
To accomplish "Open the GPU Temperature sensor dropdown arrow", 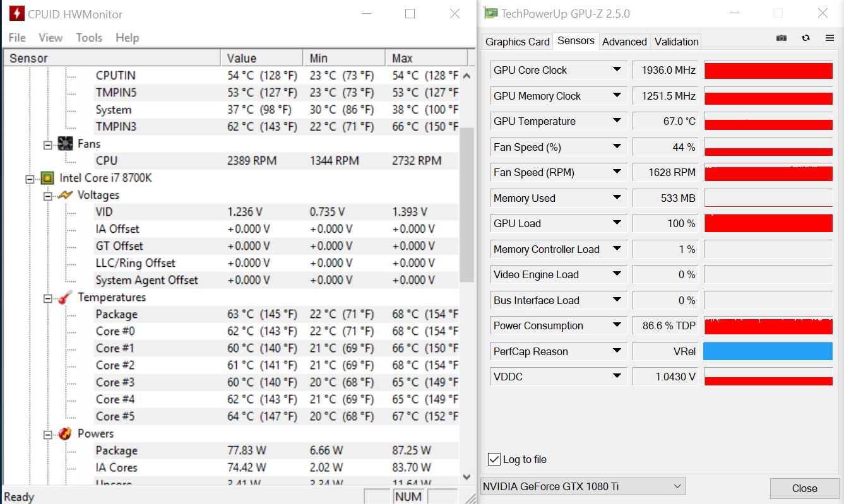I will pyautogui.click(x=617, y=120).
